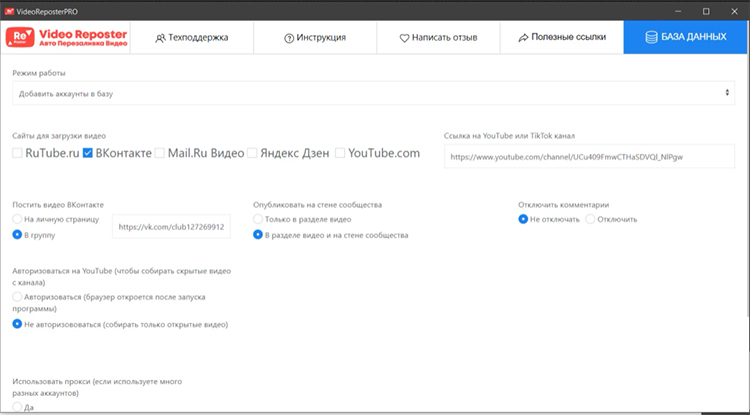Screen dimensions: 750x415
Task: Select Авторизоваться on YouTube radio button
Action: [17, 296]
